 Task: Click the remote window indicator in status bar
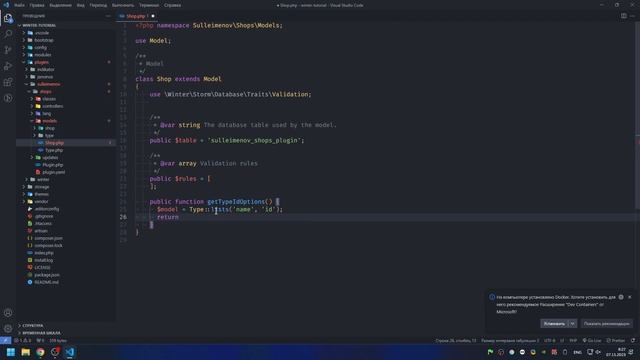click(x=5, y=340)
